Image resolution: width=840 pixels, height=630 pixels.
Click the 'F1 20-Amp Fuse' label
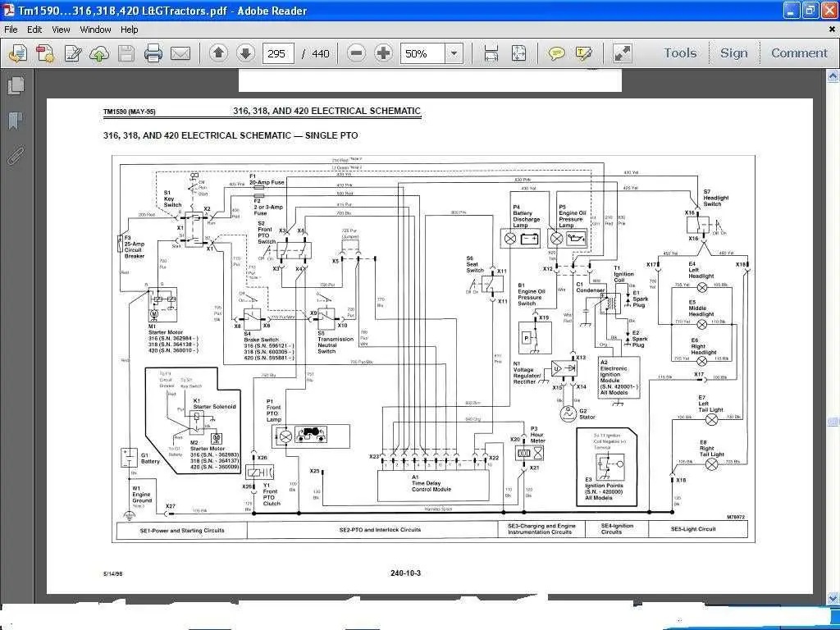tap(267, 180)
